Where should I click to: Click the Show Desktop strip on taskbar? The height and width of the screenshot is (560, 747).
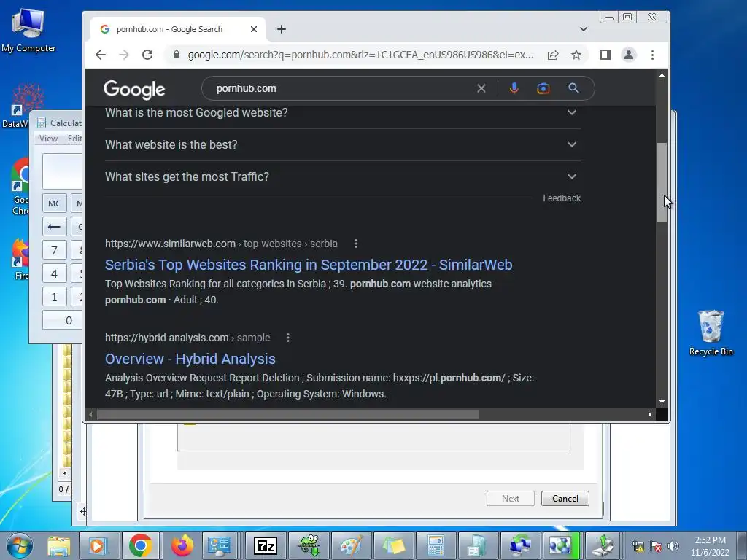point(742,545)
